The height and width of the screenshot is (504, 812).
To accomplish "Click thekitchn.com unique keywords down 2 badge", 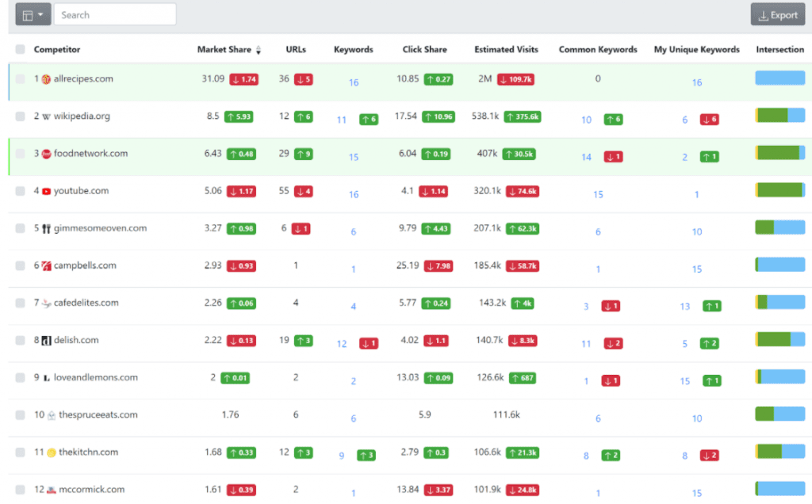I will 710,456.
